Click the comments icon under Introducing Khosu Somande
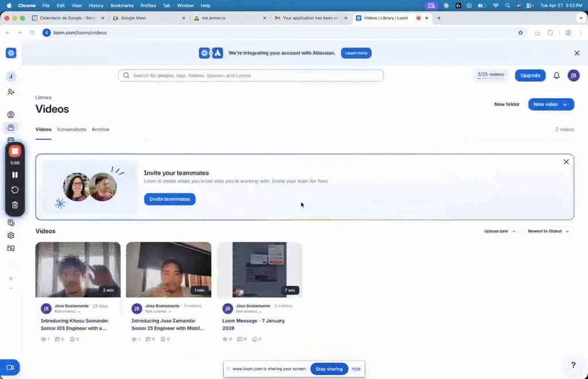The width and height of the screenshot is (588, 379). tap(57, 339)
